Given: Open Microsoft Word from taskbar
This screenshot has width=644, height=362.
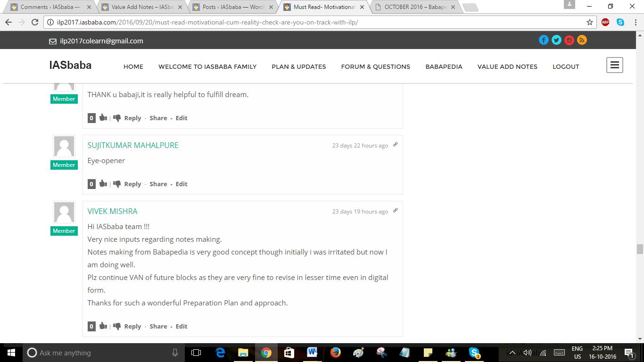Looking at the screenshot, I should coord(312,353).
